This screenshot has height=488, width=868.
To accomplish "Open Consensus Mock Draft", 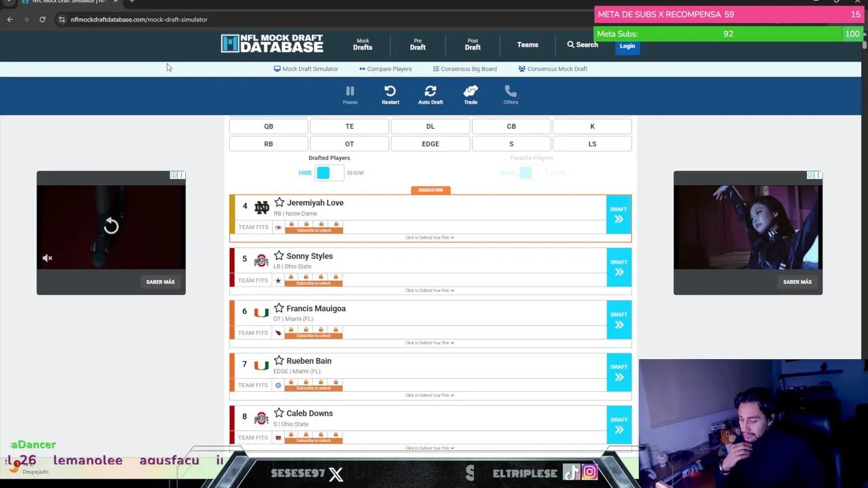I will pyautogui.click(x=553, y=69).
